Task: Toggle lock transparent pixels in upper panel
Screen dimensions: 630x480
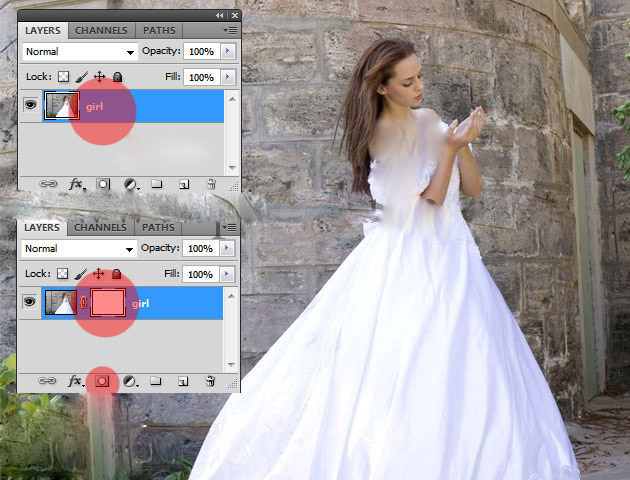Action: [x=62, y=77]
